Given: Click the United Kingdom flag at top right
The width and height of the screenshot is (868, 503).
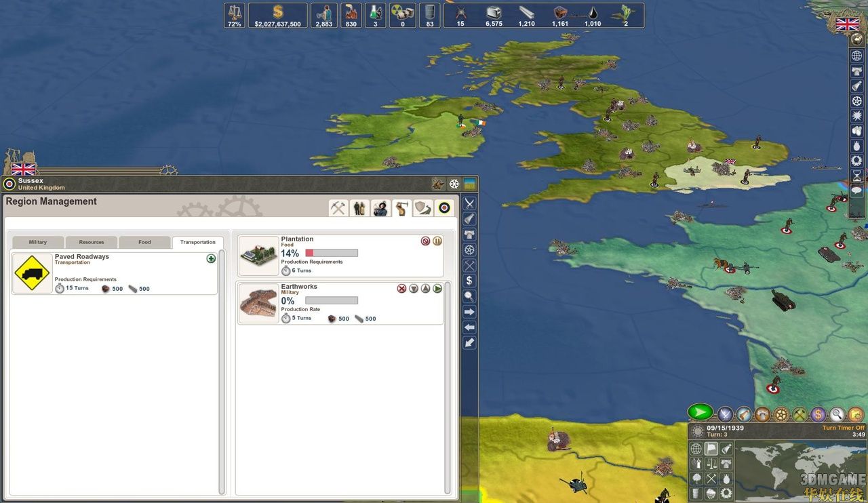Looking at the screenshot, I should click(x=847, y=24).
